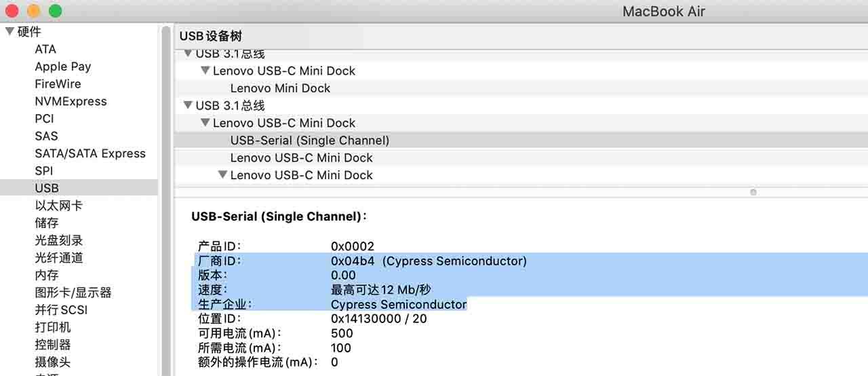Viewport: 868px width, 376px height.
Task: Select USB-Serial (Single Channel) device row
Action: point(309,140)
